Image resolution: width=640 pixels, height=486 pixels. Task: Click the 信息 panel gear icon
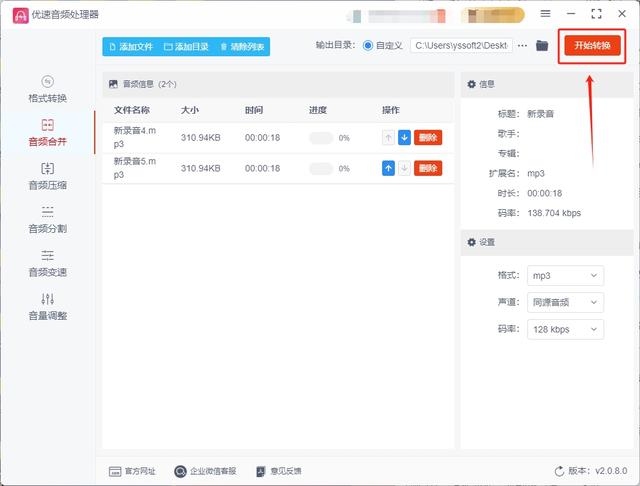(471, 84)
